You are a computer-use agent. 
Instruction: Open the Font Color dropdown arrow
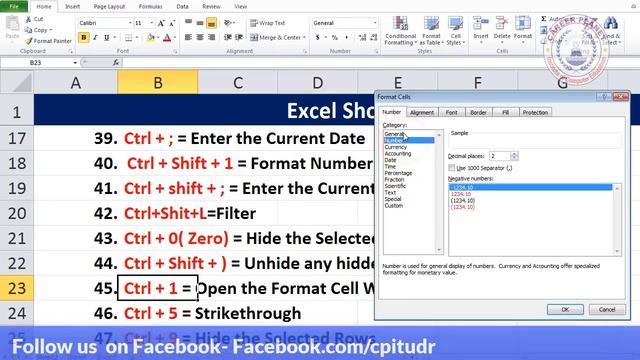click(174, 38)
